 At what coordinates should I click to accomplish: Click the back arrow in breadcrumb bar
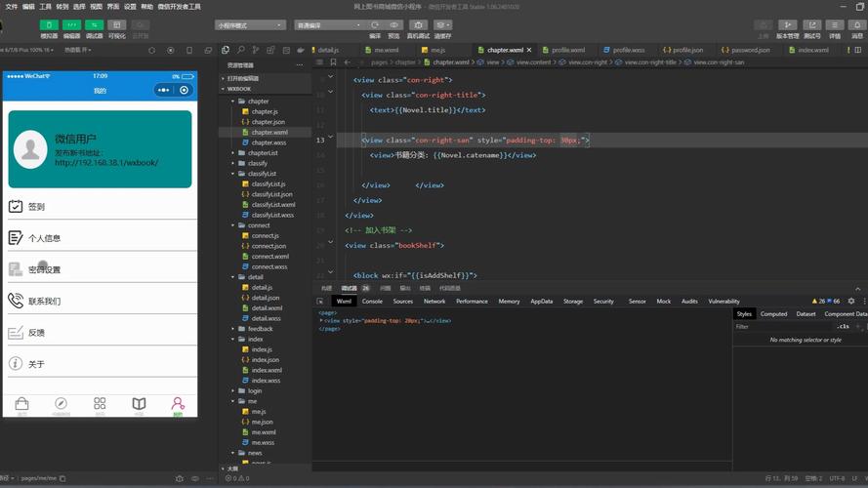coord(347,61)
